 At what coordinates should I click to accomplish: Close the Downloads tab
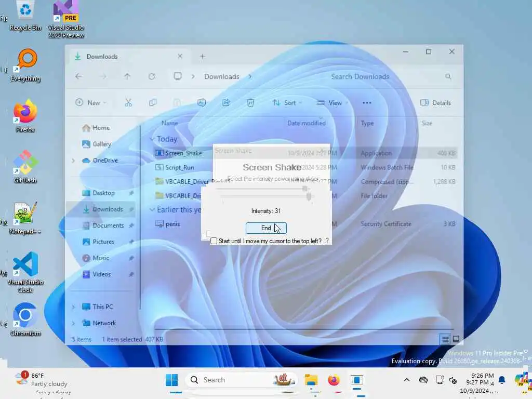coord(180,56)
